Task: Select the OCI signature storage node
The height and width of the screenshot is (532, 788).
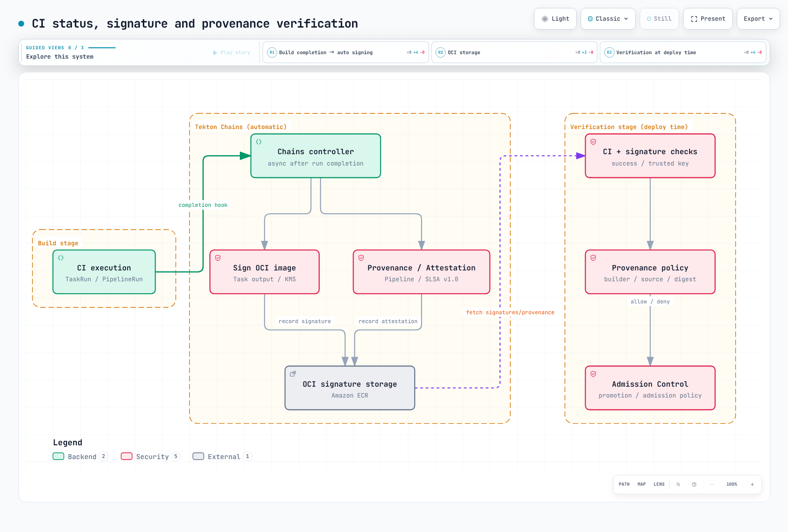Action: click(x=350, y=388)
